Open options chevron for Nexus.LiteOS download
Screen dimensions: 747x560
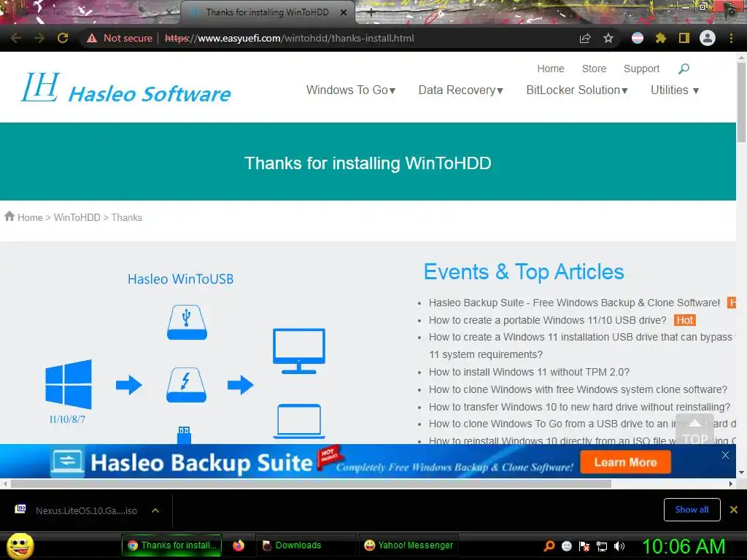155,510
